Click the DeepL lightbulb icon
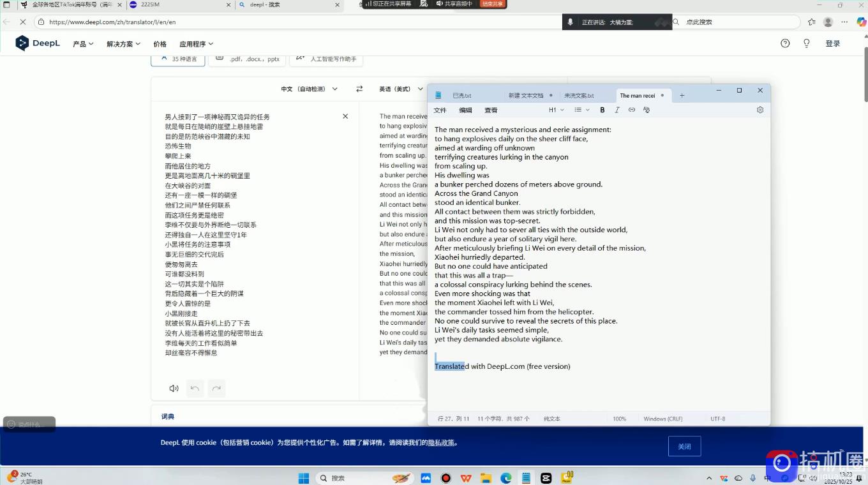 click(x=807, y=43)
